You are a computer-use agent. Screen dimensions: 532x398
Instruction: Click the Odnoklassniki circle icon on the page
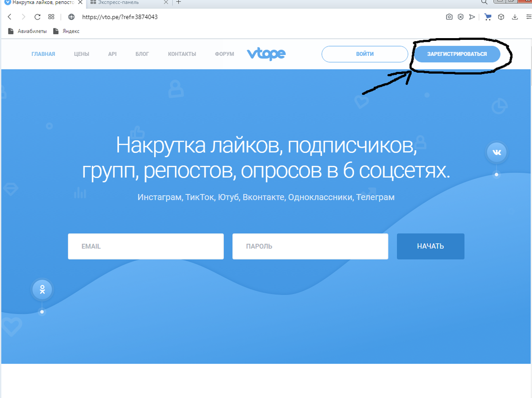(x=42, y=289)
